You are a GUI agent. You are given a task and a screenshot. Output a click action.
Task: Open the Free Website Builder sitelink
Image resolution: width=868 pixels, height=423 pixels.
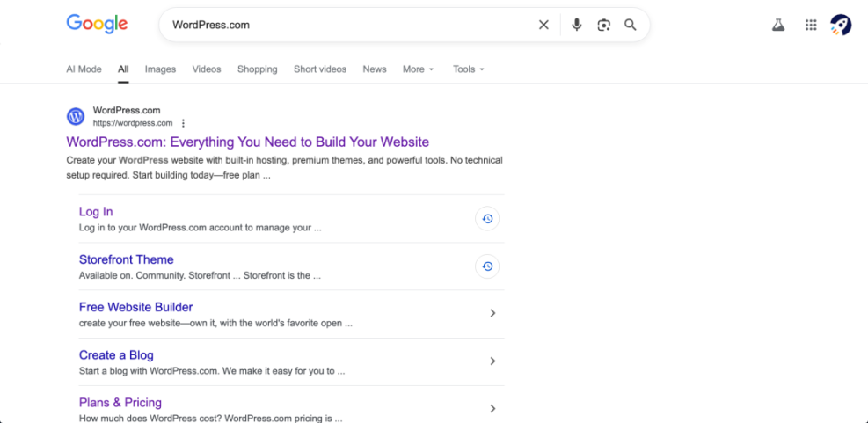coord(135,307)
